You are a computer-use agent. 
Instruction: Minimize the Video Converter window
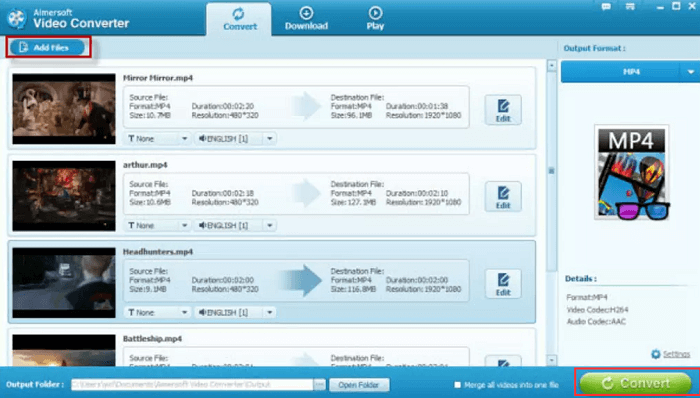point(659,7)
